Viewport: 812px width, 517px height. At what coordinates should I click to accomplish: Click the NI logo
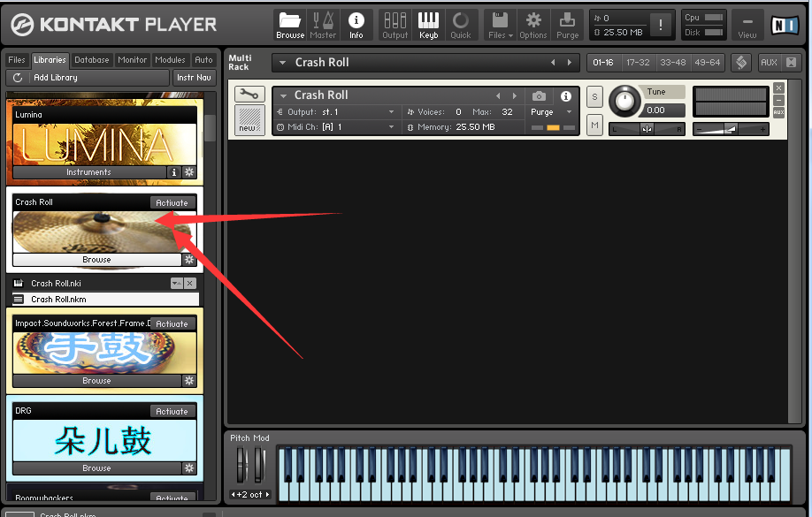pyautogui.click(x=785, y=25)
